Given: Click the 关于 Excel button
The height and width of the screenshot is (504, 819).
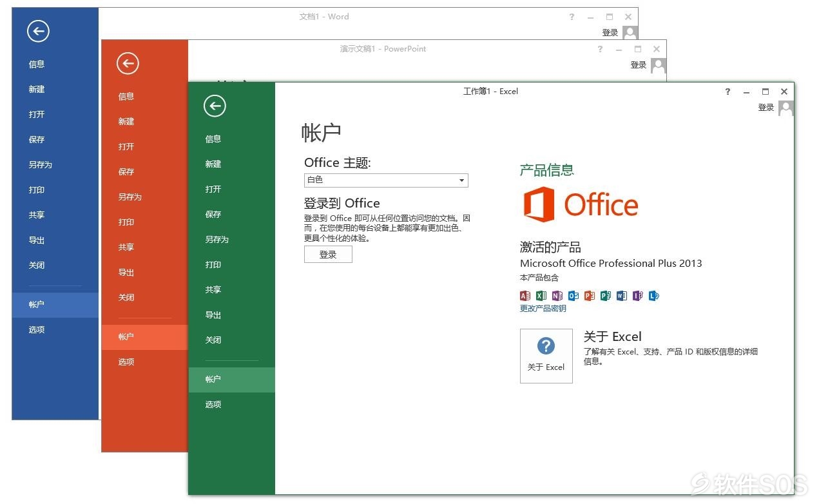Looking at the screenshot, I should point(546,356).
